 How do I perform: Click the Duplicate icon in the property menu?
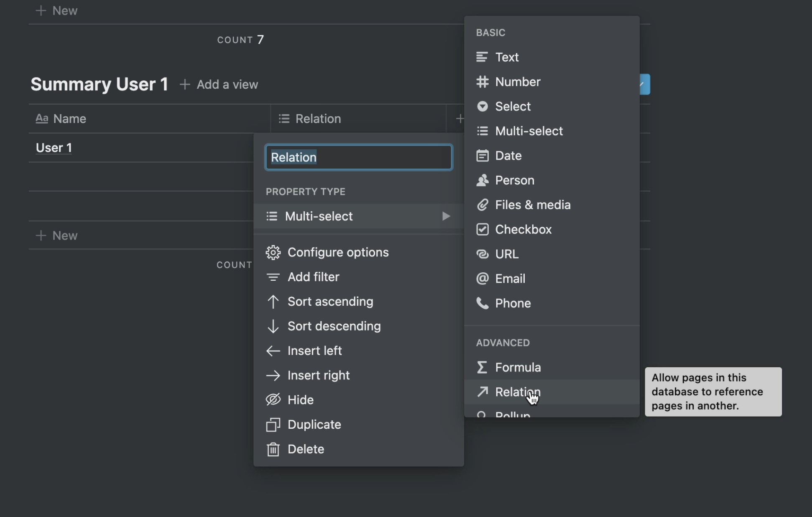273,425
